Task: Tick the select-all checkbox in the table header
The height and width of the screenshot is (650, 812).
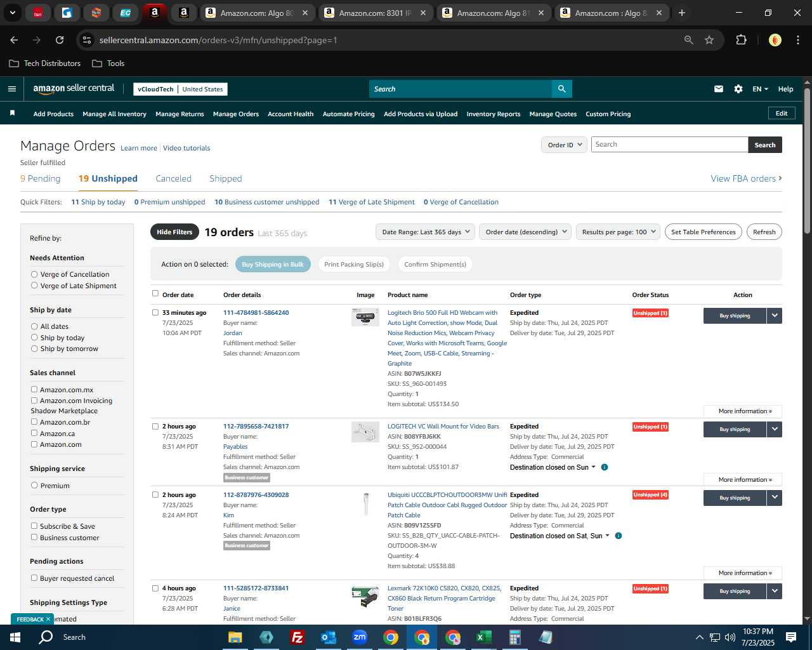Action: point(155,293)
